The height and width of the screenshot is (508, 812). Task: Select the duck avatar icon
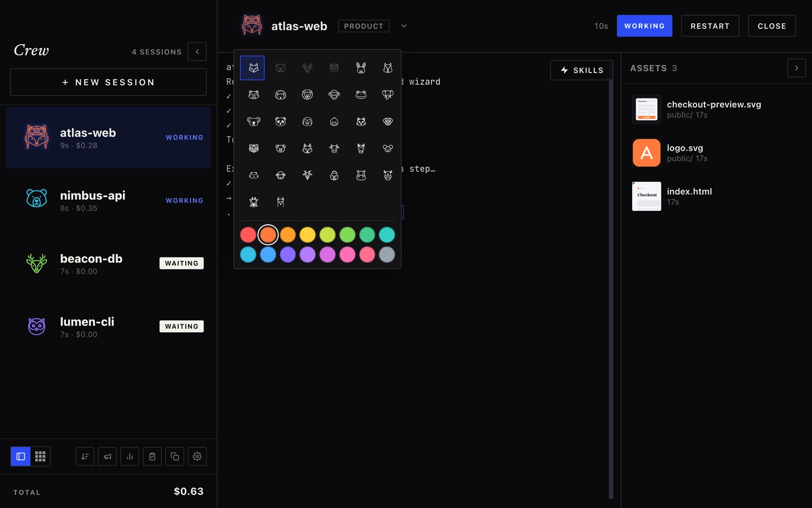334,122
